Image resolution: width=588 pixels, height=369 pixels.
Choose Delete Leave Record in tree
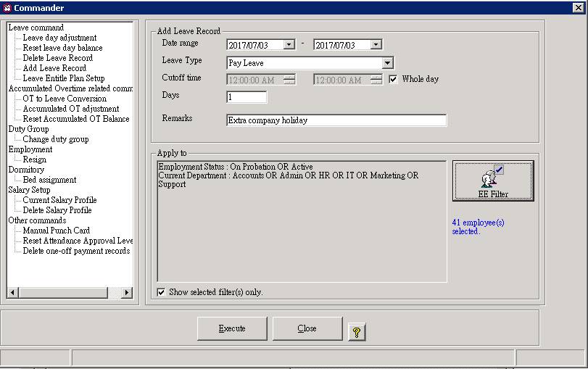(x=58, y=58)
